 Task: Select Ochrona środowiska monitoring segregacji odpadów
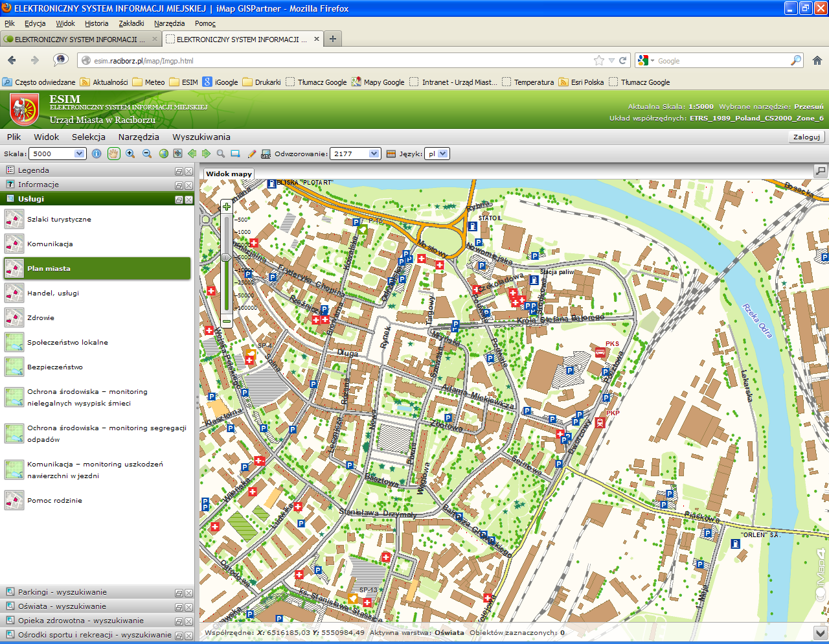(x=97, y=433)
